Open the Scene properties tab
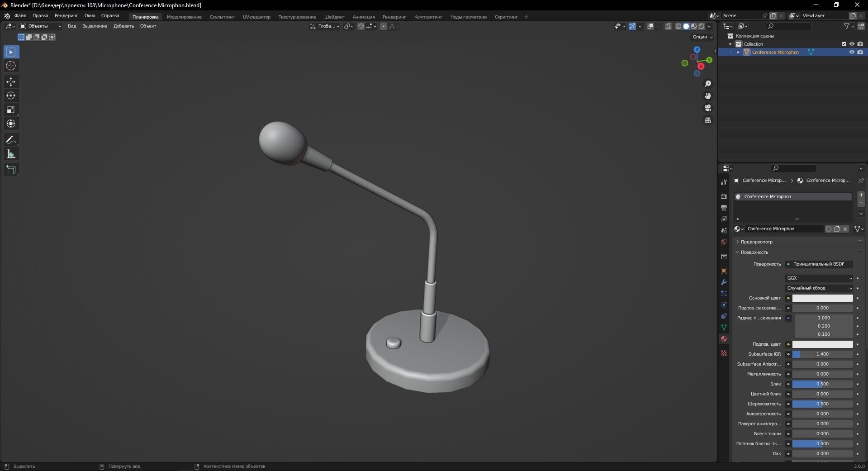 [724, 230]
